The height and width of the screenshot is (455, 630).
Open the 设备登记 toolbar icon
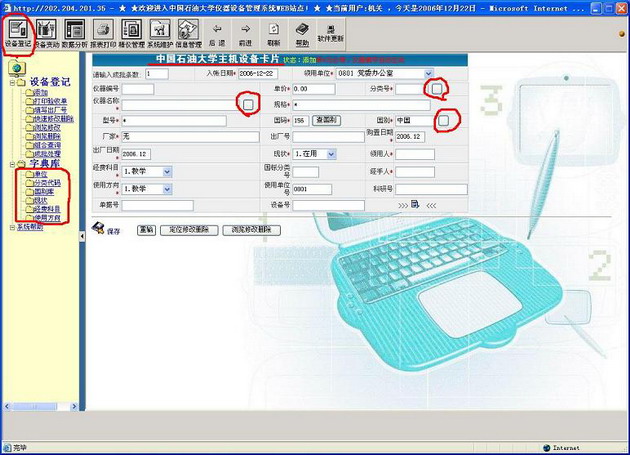coord(18,32)
